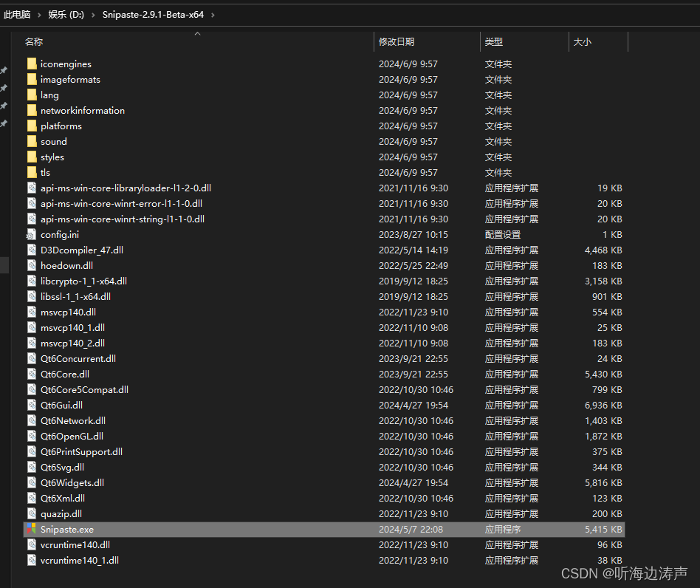Click date 2019/9/12 18:25 of libssl-1_1-x64.dll
This screenshot has width=700, height=588.
coord(414,297)
